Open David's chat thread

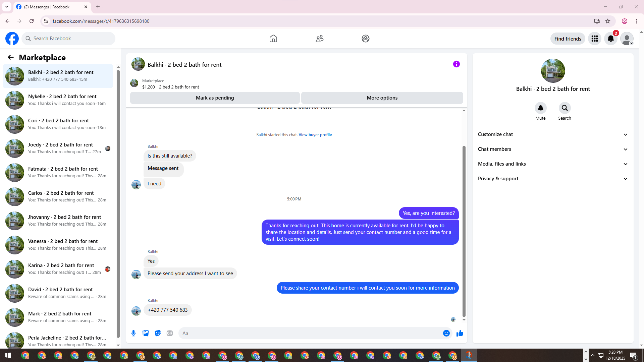(58, 293)
